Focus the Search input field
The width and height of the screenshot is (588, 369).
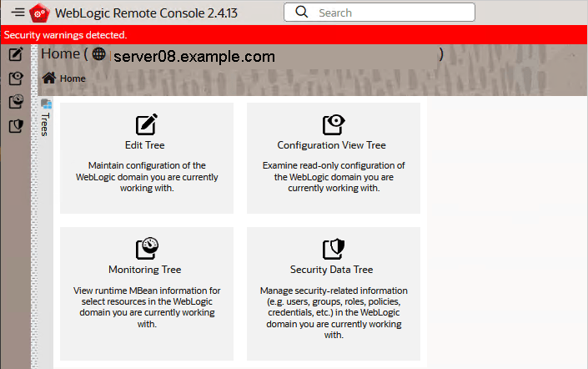379,13
